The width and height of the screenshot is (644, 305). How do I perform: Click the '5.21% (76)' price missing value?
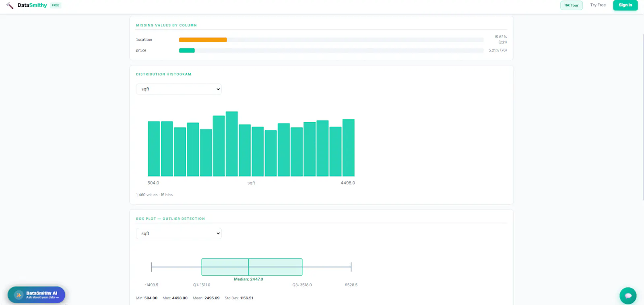point(497,50)
